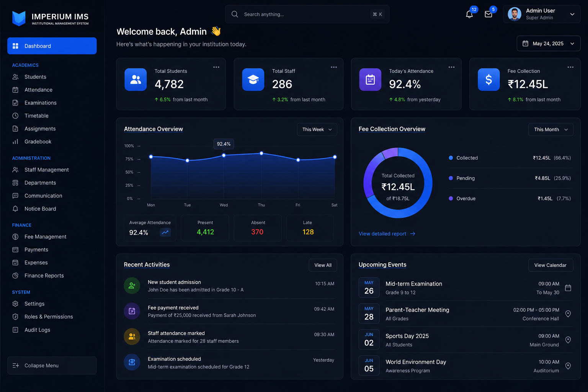Screen dimensions: 588x392
Task: Click the search magnifier icon
Action: coord(235,14)
